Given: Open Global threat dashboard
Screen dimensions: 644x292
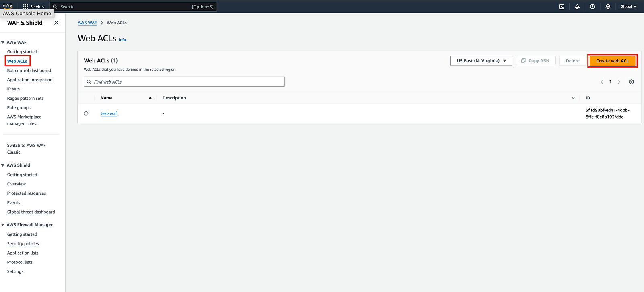Looking at the screenshot, I should point(31,212).
